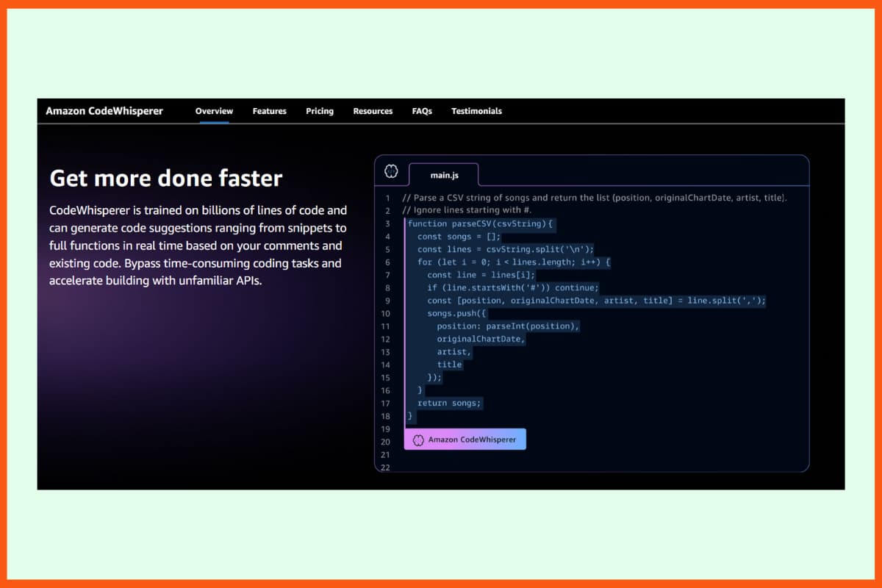Switch to the main.js tab
Viewport: 882px width, 588px height.
click(444, 175)
